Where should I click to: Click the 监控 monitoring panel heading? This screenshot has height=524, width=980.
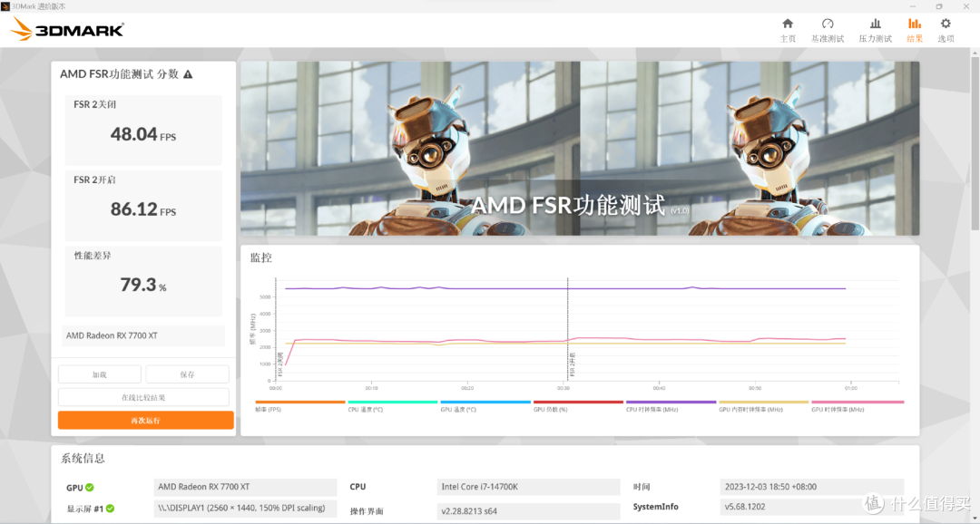coord(261,258)
